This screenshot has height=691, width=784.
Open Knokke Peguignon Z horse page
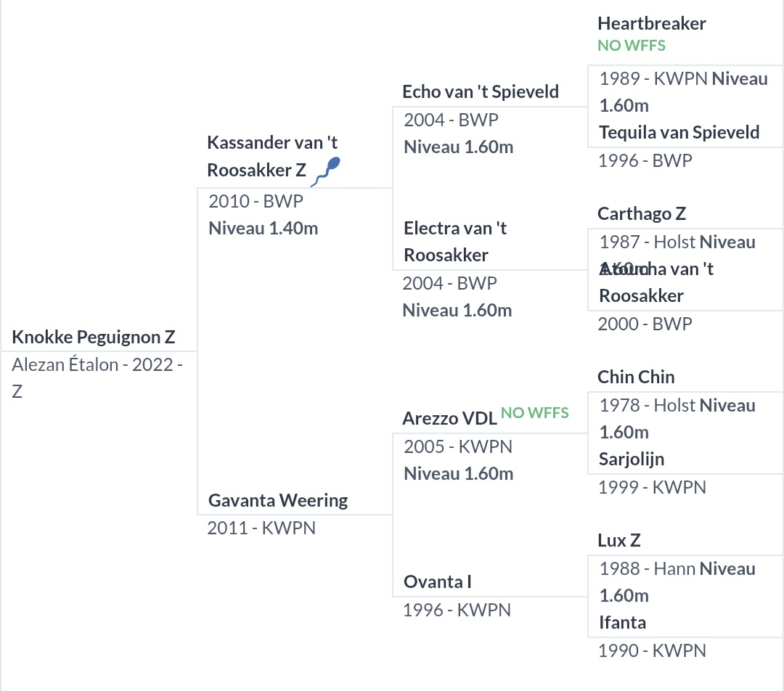point(94,338)
